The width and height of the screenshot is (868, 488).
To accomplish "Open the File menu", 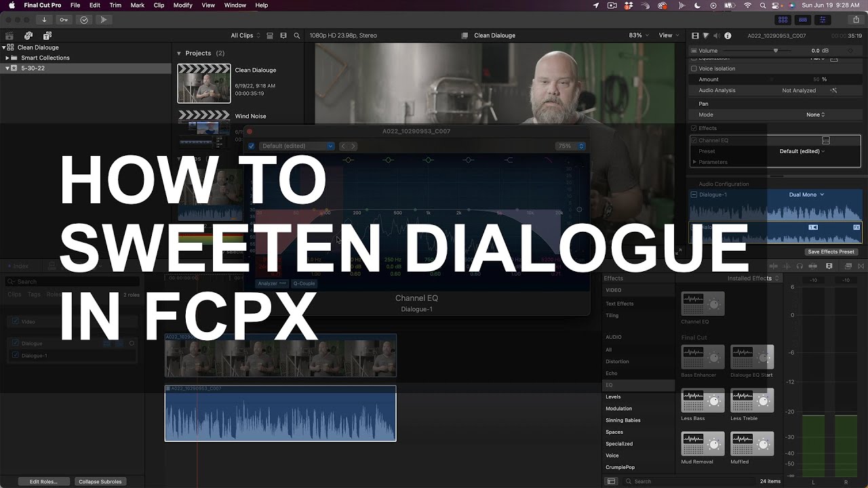I will coord(76,5).
